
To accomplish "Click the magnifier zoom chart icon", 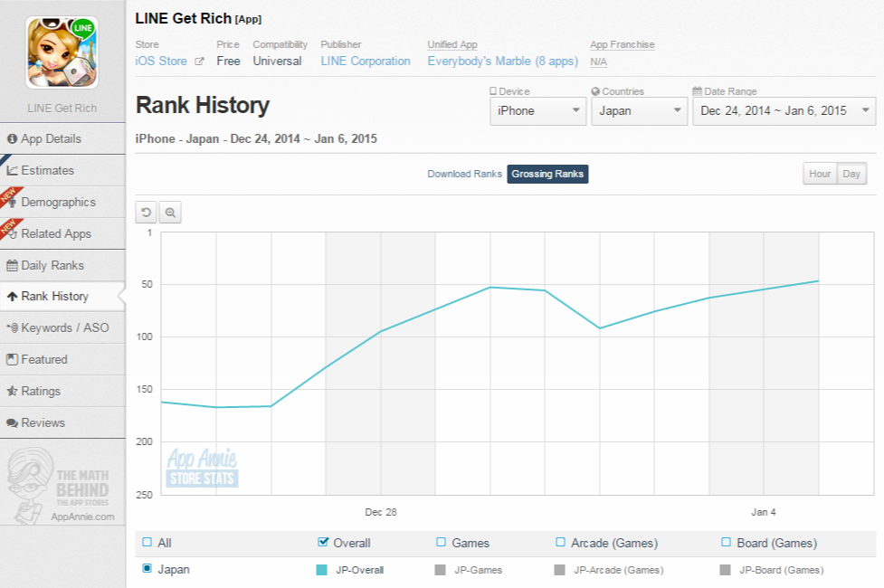I will tap(170, 213).
